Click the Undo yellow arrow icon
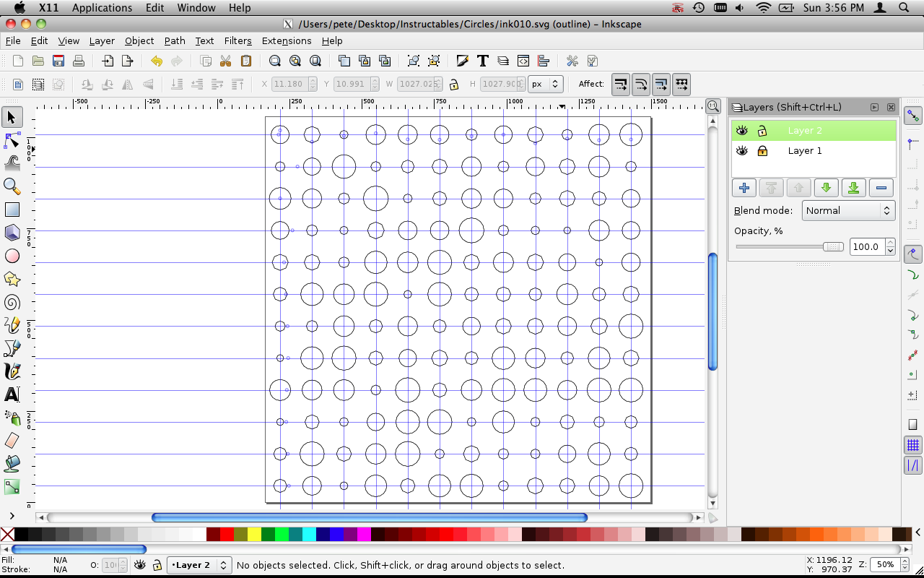This screenshot has width=924, height=578. pos(156,61)
